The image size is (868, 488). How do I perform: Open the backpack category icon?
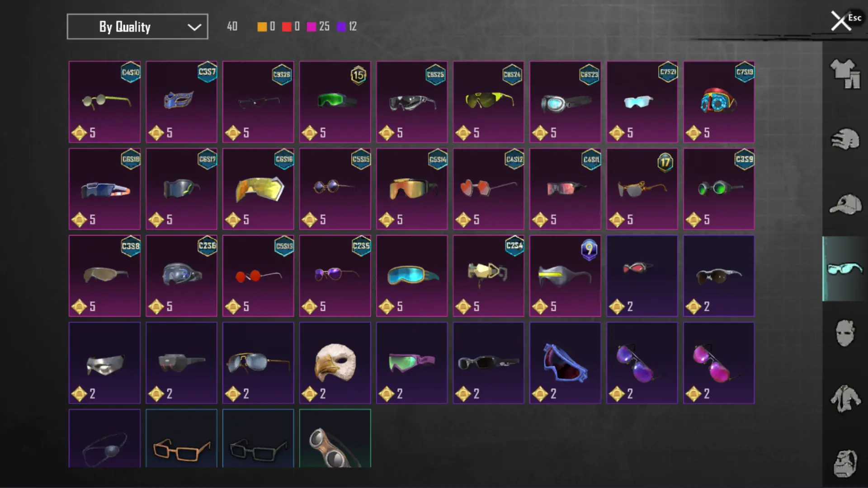click(845, 463)
